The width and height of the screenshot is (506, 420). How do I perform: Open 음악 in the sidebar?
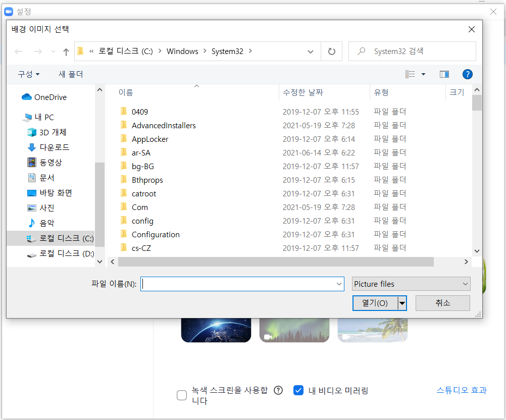(x=41, y=223)
